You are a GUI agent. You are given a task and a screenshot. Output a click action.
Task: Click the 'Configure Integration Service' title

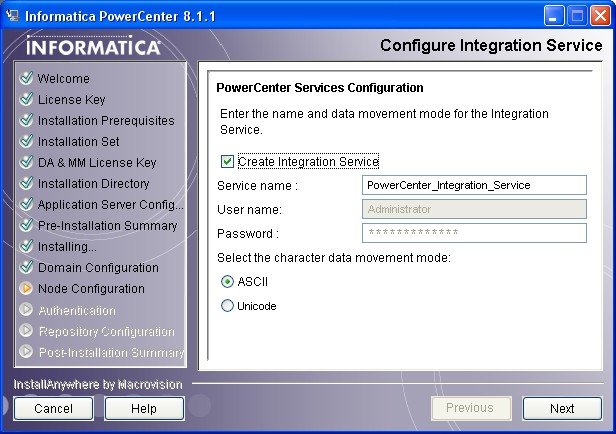pos(491,46)
